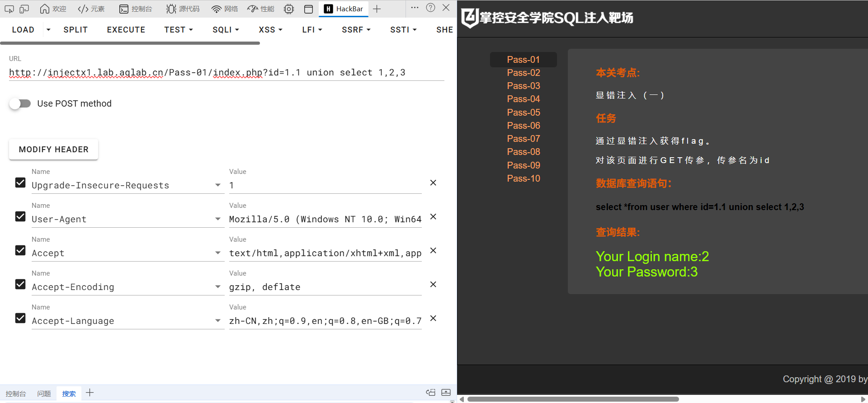Click the drawer dock-to-side icon
Screen dimensions: 868x403
tap(431, 392)
